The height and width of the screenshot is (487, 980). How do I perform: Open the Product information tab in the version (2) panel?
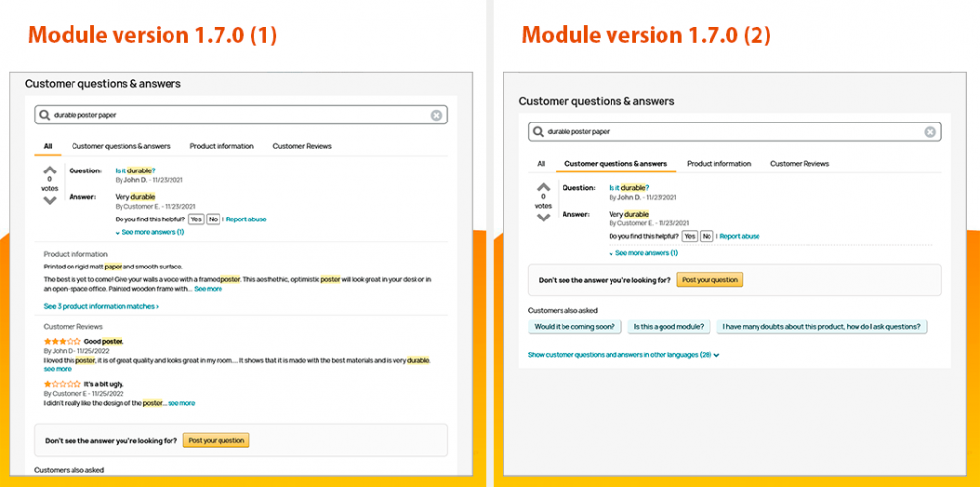coord(718,164)
